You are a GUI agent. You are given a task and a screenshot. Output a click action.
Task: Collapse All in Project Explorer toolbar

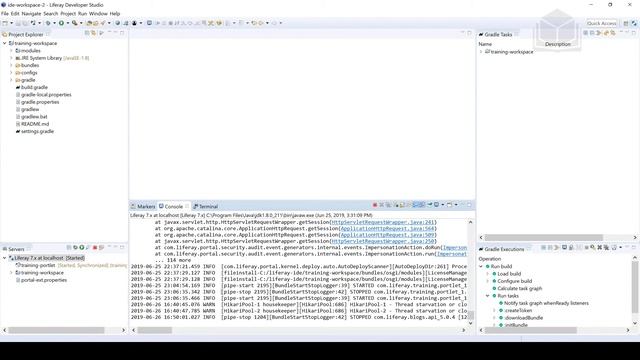pos(87,33)
